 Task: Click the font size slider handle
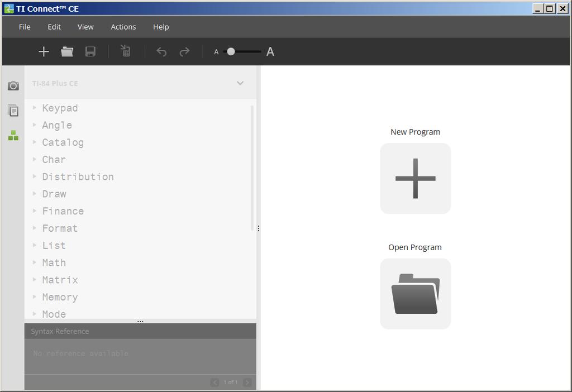click(231, 52)
